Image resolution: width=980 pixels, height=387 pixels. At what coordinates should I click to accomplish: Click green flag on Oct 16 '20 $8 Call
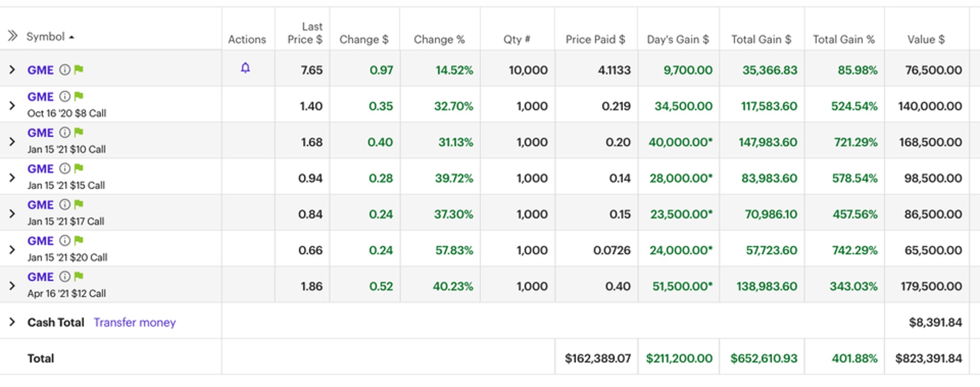click(x=79, y=96)
